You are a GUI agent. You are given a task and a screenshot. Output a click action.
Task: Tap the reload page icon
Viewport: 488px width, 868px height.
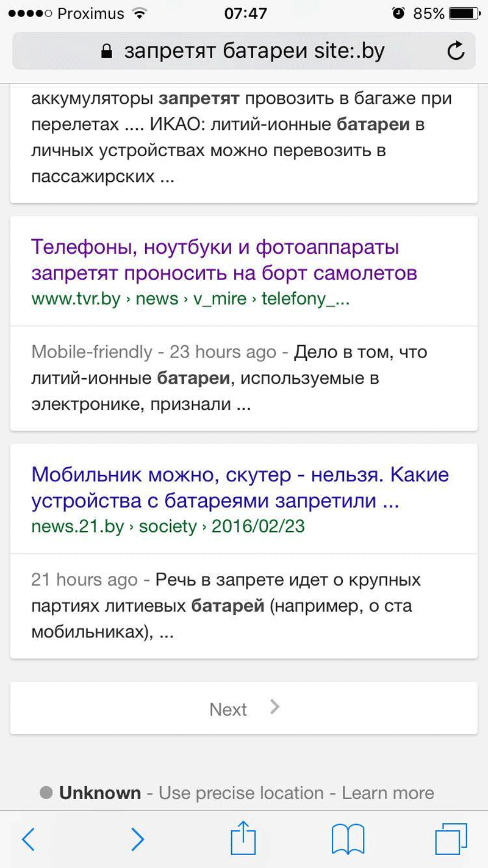click(x=456, y=51)
